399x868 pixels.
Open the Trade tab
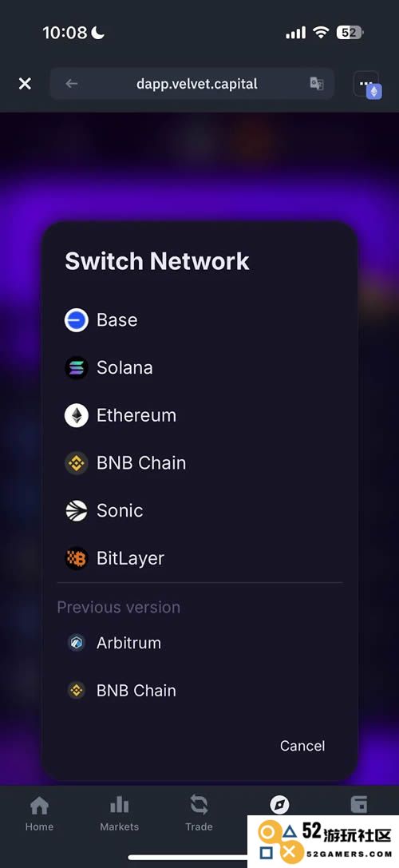tap(199, 814)
